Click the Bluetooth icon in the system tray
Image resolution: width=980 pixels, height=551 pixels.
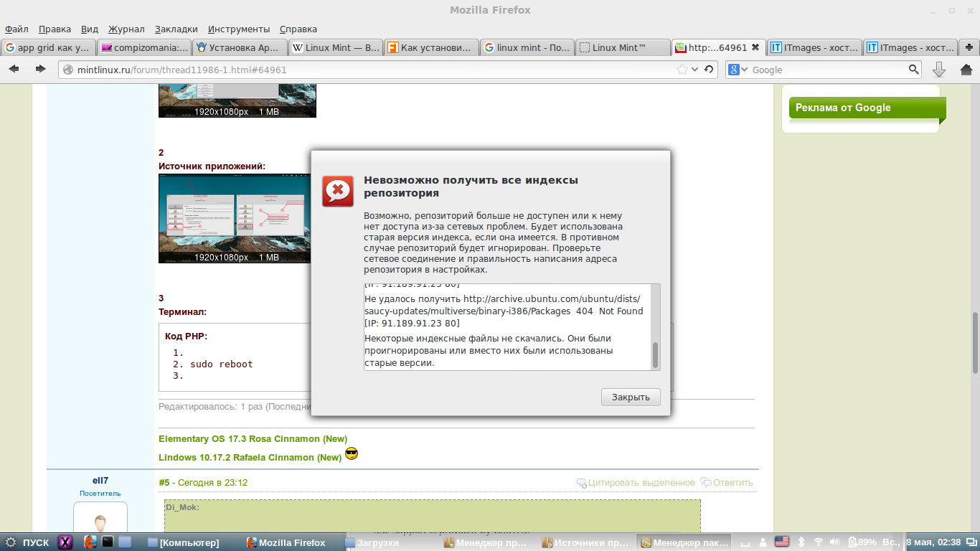point(802,542)
